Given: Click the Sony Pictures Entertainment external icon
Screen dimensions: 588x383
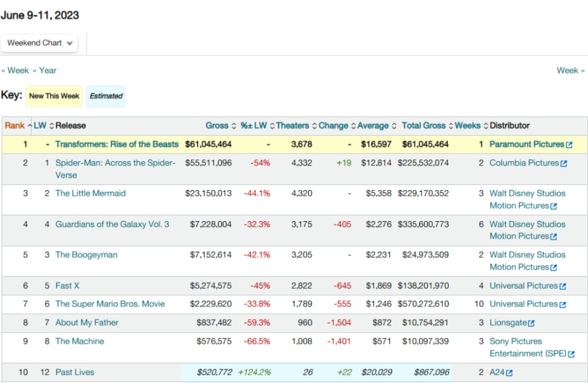Looking at the screenshot, I should (571, 354).
